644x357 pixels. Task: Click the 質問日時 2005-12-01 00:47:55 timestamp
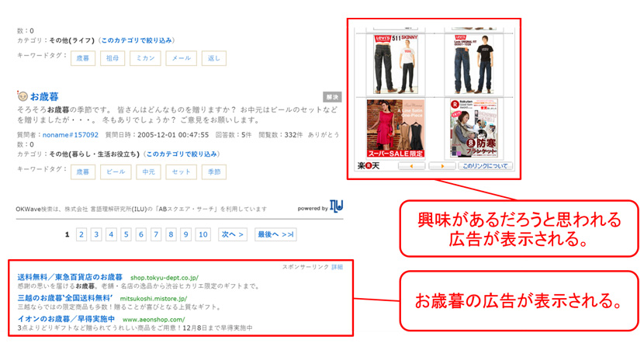(157, 135)
